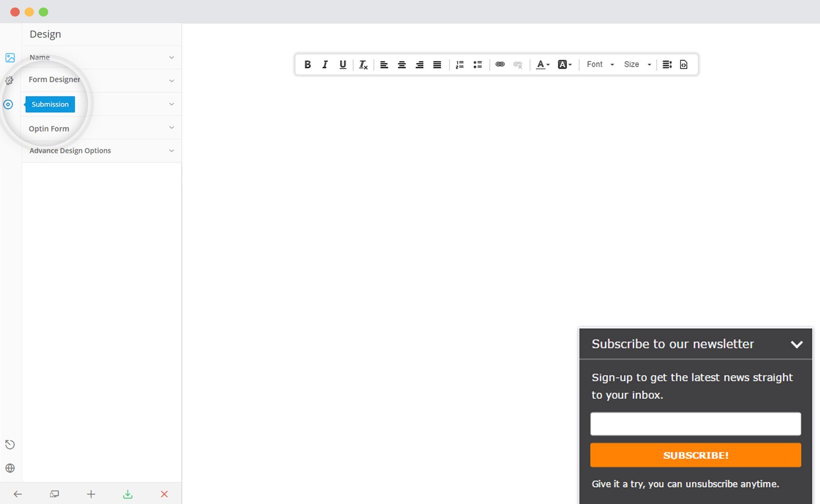Align text left
Screen dimensions: 820x504
tap(384, 64)
